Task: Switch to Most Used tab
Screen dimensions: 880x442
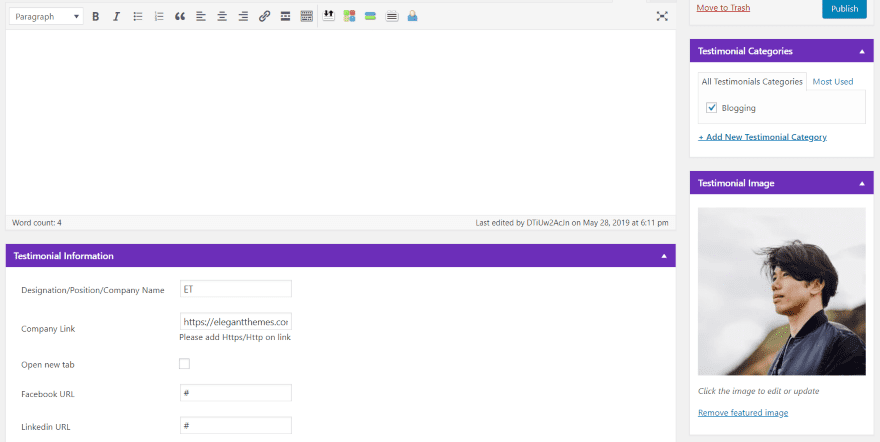Action: point(833,82)
